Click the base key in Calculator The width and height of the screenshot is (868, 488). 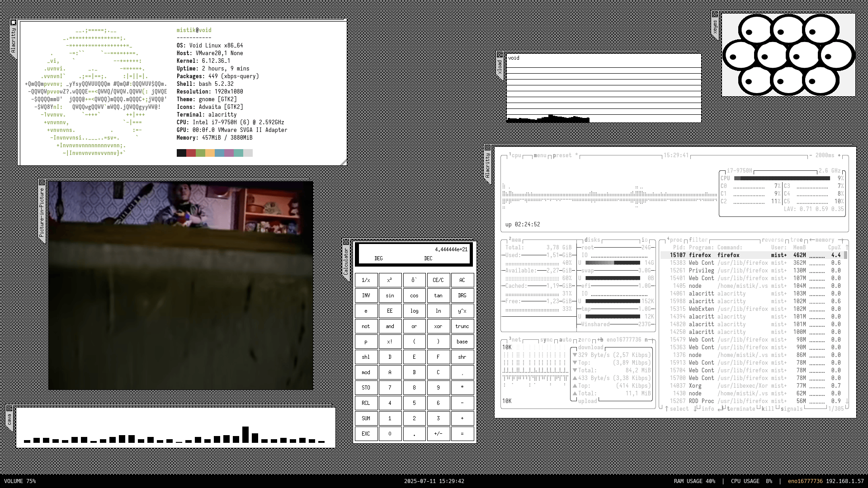coord(462,342)
